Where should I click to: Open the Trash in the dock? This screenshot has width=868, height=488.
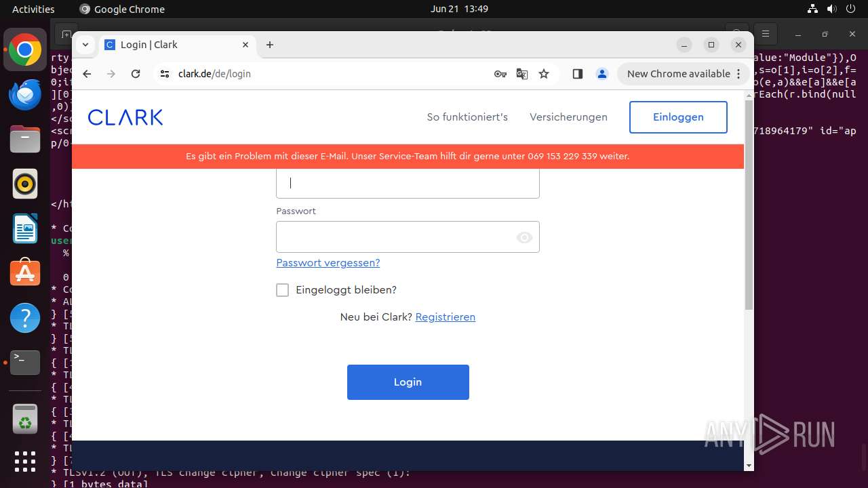pyautogui.click(x=25, y=418)
